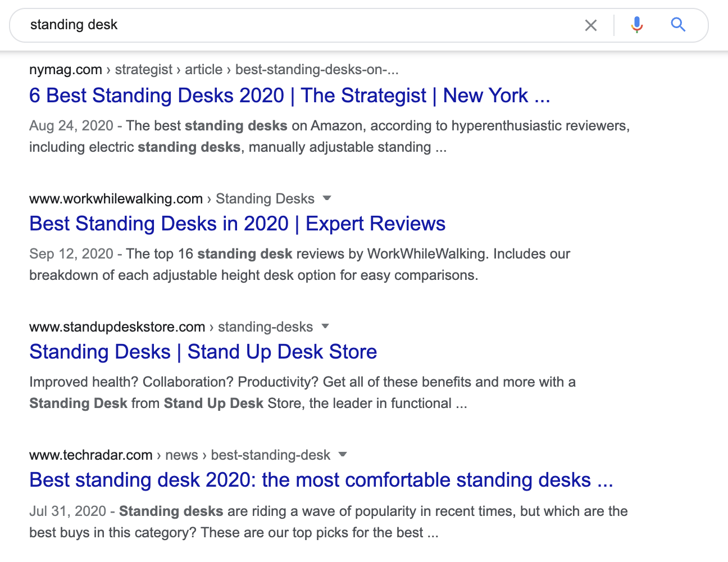Click the best-standing-desk breadcrumb text
Viewport: 728px width, 562px height.
tap(271, 455)
